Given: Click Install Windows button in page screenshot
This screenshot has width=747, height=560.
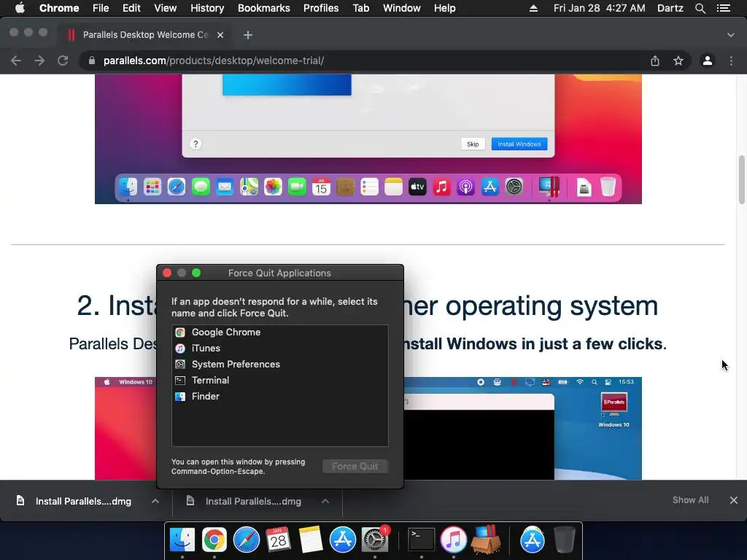Looking at the screenshot, I should coord(519,144).
